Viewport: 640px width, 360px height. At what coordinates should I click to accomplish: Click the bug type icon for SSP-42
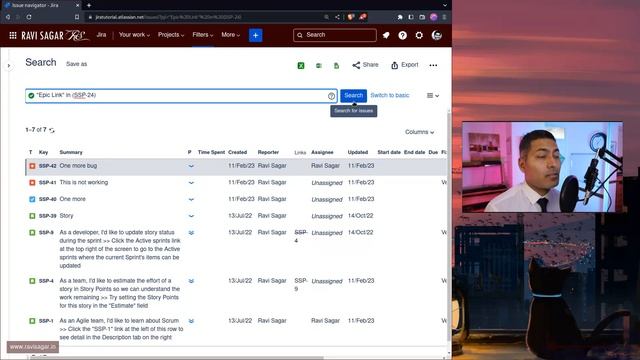[x=32, y=166]
